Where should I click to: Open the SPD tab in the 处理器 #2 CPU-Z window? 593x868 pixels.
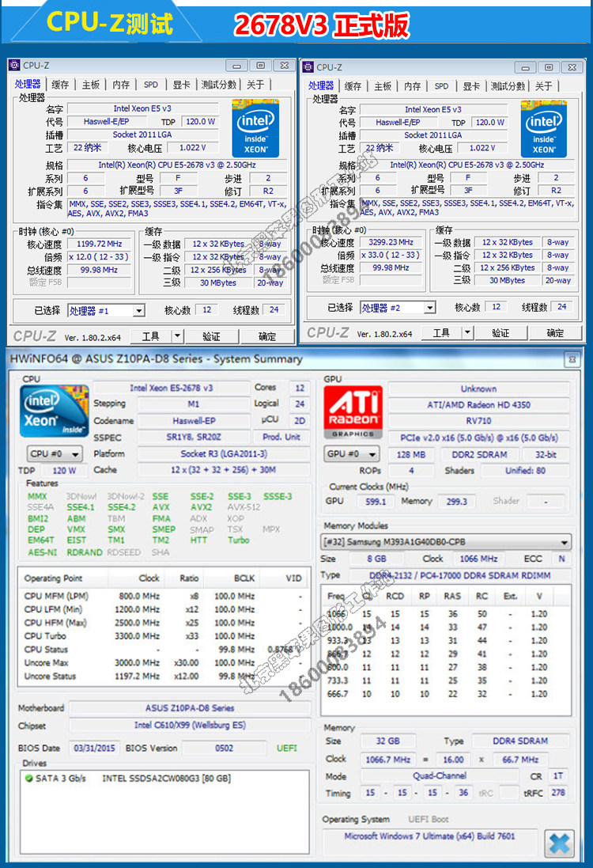tap(441, 86)
